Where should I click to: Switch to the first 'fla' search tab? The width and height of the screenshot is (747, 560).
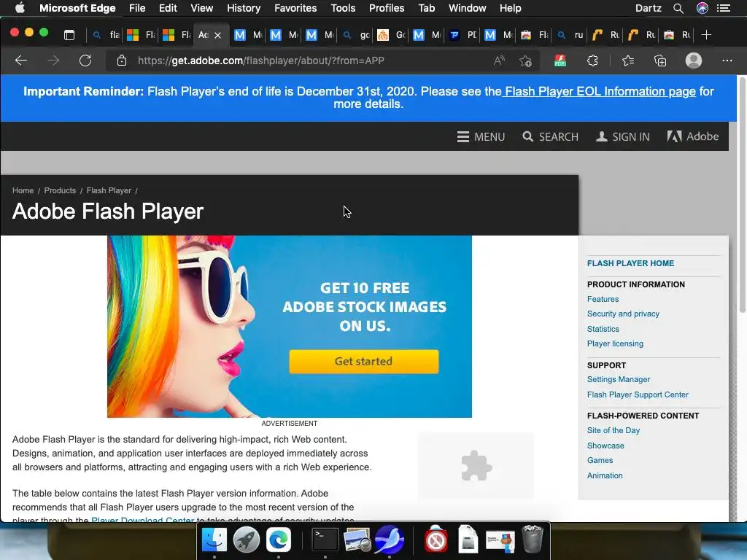[106, 35]
